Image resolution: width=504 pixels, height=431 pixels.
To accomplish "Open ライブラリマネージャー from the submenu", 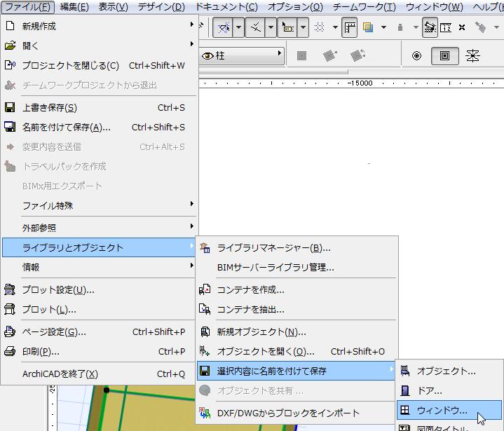I will 297,248.
